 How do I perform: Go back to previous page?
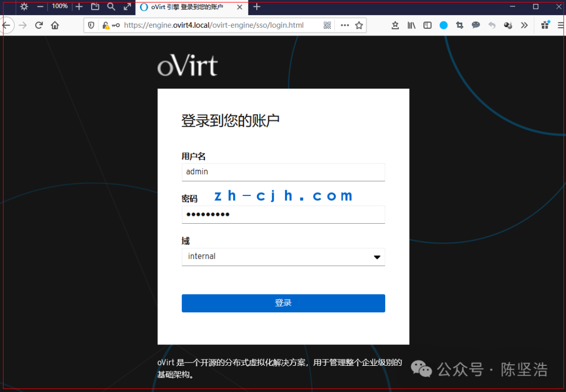point(6,25)
